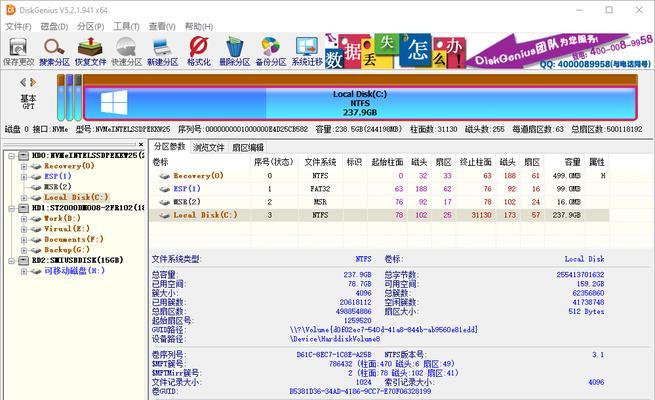The image size is (655, 400).
Task: Click the DiskGenius app logo in title bar
Action: click(x=11, y=10)
